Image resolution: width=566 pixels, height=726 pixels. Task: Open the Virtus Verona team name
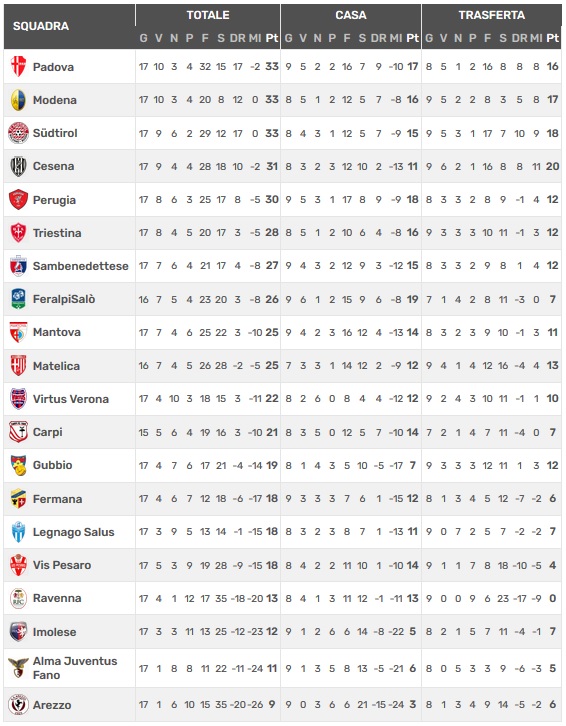click(71, 399)
